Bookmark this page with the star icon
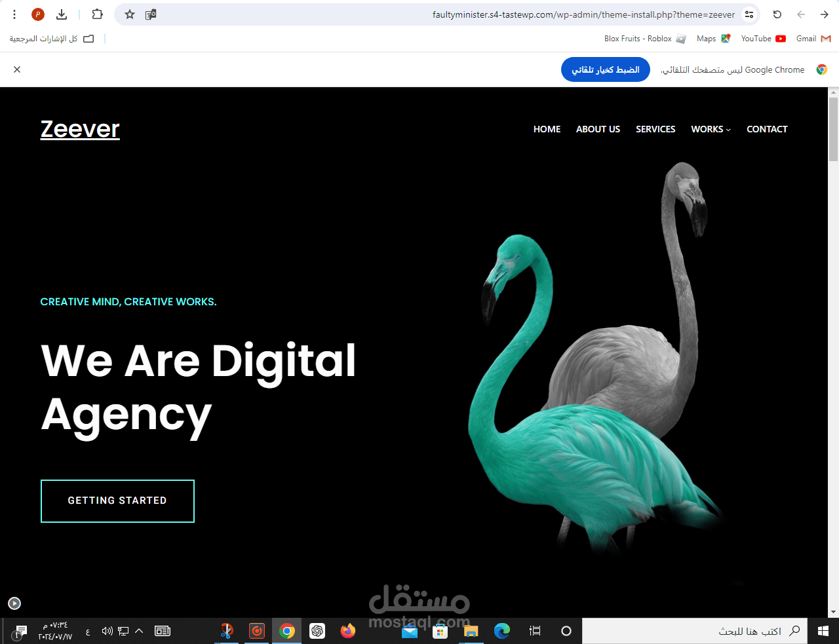 tap(129, 14)
